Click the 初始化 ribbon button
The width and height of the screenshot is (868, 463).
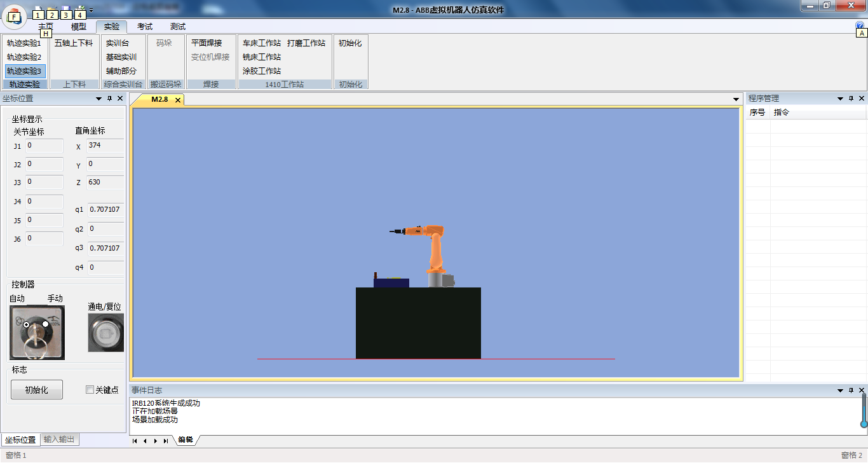click(x=350, y=43)
